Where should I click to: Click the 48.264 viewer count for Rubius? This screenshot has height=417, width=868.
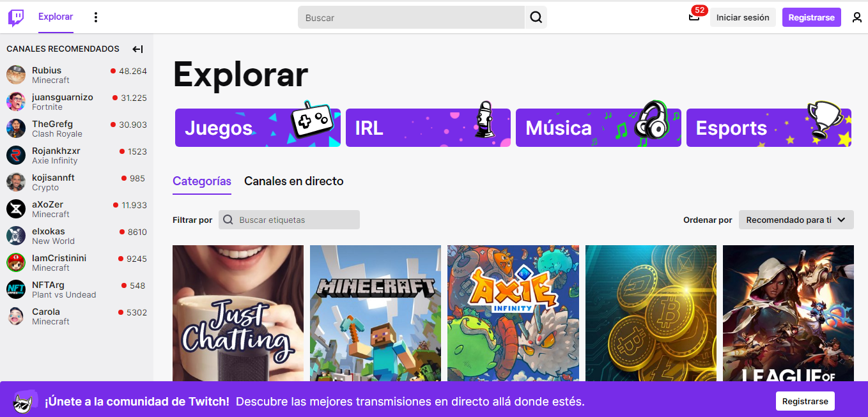point(133,71)
